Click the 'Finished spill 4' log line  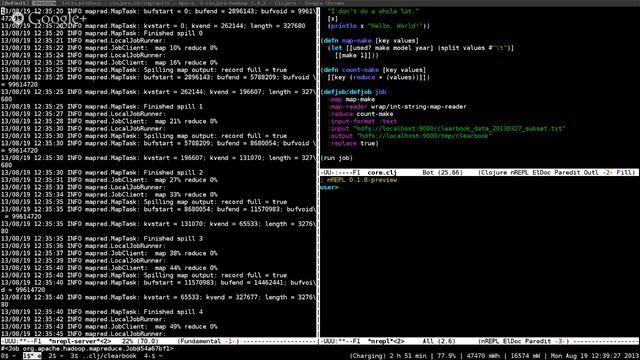(102, 312)
